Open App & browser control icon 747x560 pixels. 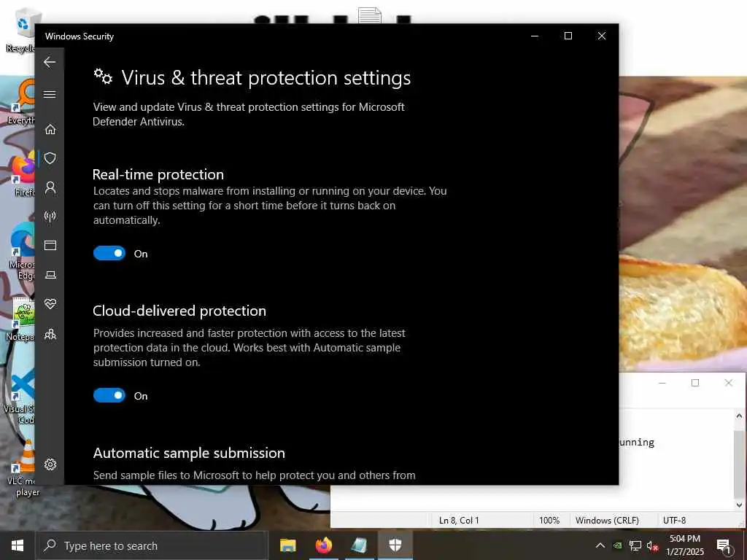tap(50, 245)
